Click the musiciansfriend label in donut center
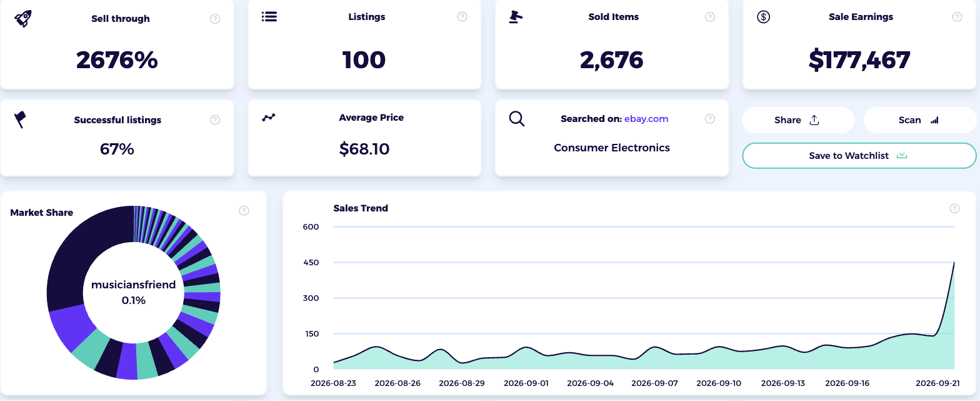Image resolution: width=980 pixels, height=401 pixels. [134, 285]
